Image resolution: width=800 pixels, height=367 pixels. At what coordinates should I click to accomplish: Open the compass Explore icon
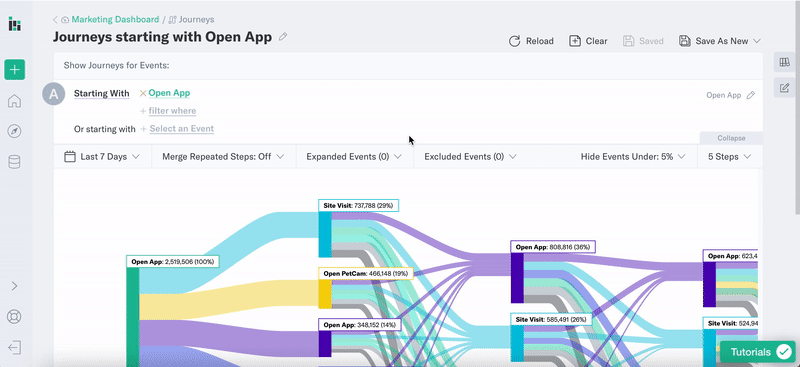pos(14,132)
